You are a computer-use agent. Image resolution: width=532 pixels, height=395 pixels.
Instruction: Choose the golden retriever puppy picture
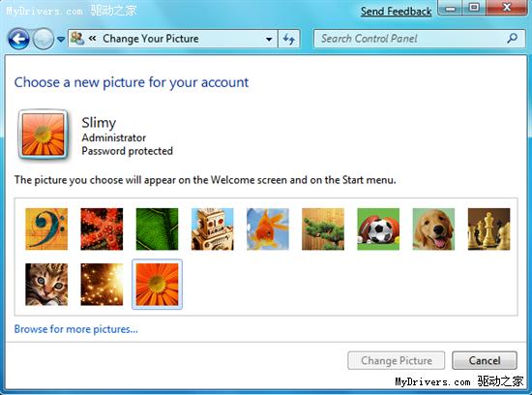coord(433,228)
